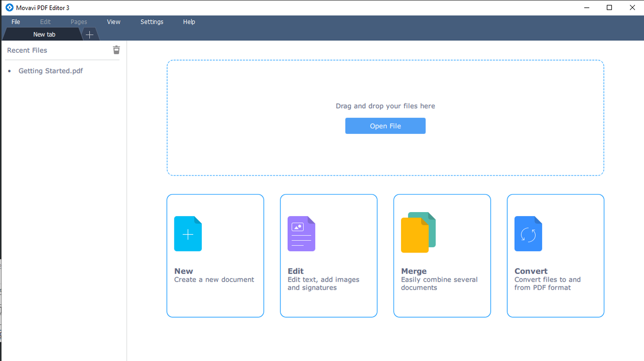Click 'Drag and drop your files here' text

(385, 106)
